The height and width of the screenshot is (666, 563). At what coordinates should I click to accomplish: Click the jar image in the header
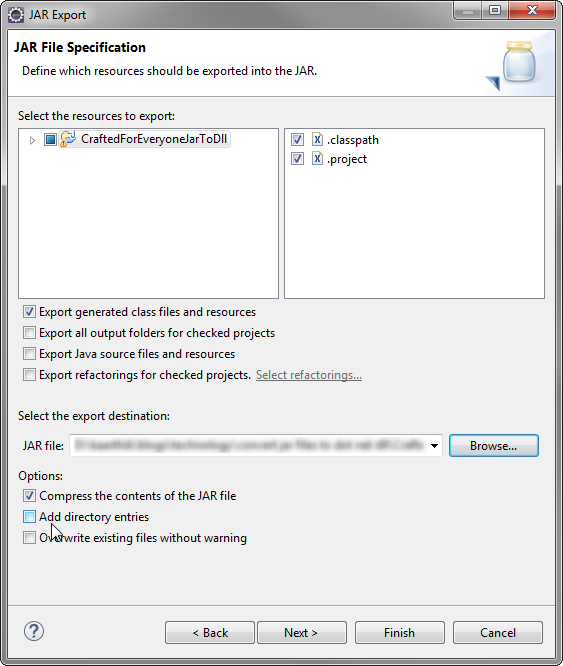point(518,62)
